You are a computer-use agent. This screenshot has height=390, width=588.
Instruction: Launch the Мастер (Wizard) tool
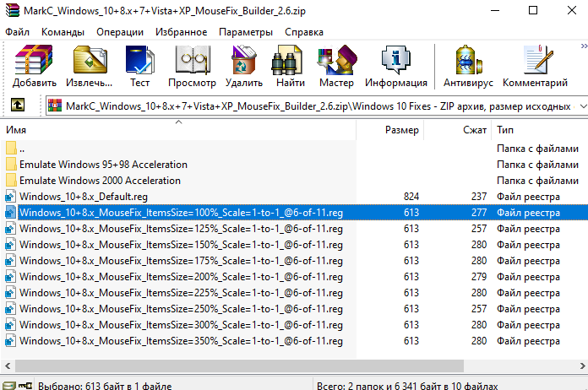(x=336, y=60)
